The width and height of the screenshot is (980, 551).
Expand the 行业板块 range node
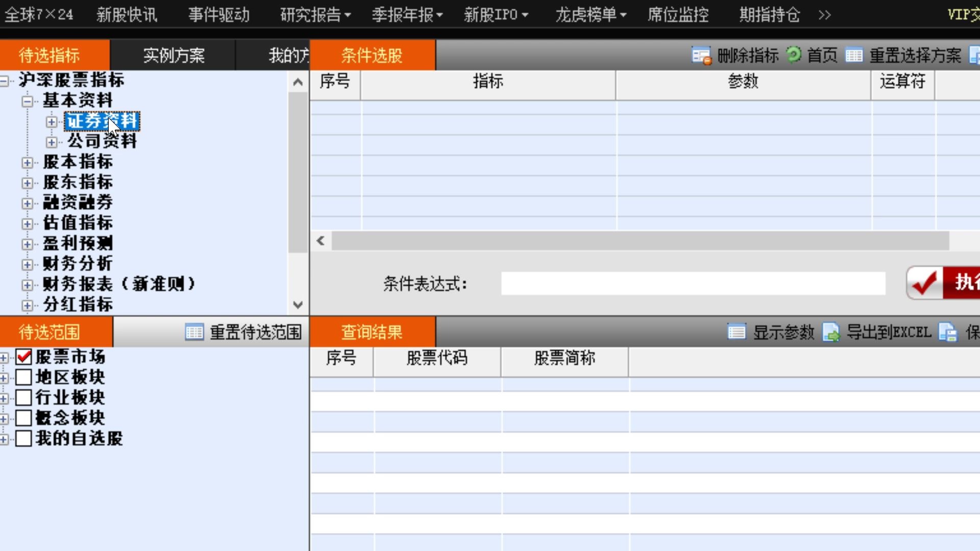point(4,398)
